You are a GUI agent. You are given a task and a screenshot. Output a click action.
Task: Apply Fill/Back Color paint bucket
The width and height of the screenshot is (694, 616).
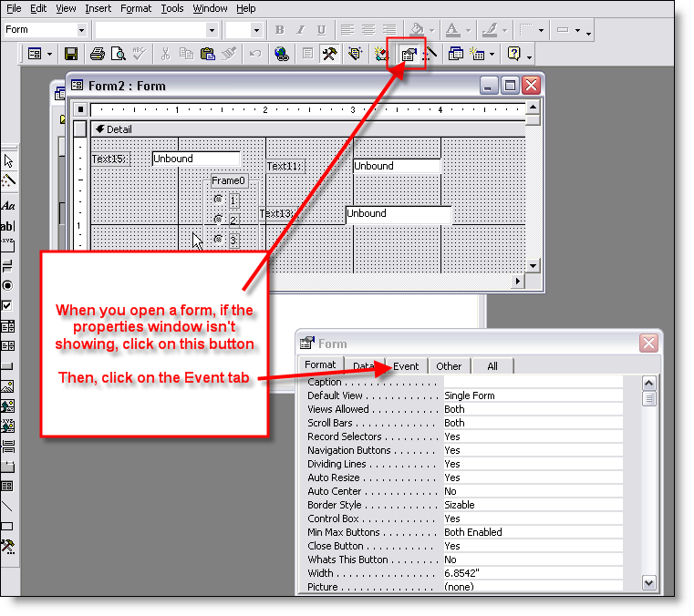pos(417,30)
